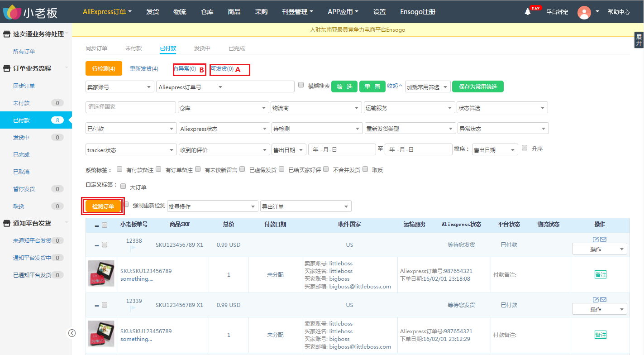Collapse the left sidebar with arrow icon
The width and height of the screenshot is (644, 355).
point(72,333)
